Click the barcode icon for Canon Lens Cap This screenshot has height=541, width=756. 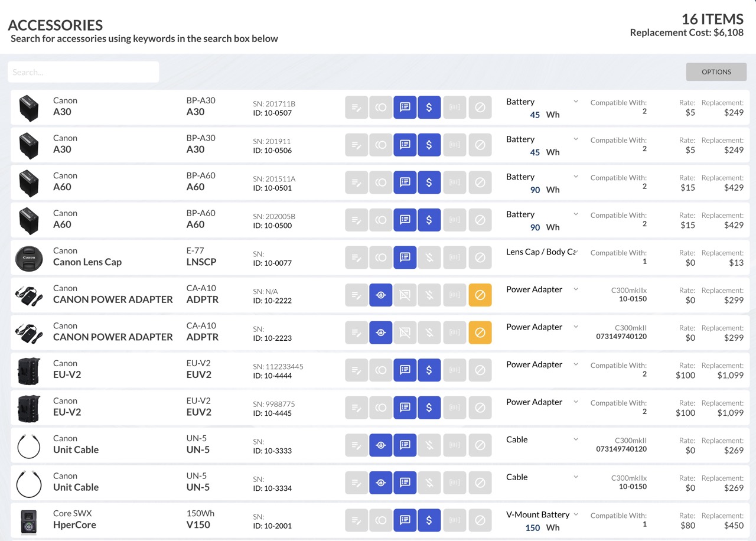454,258
